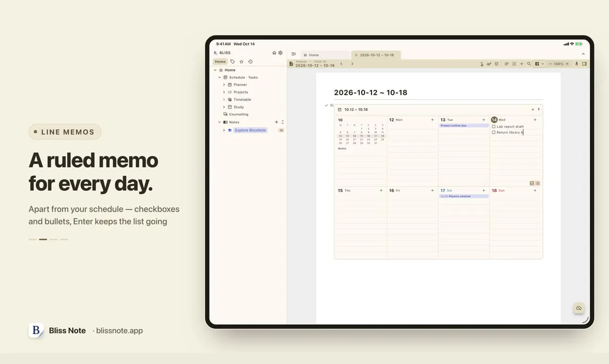Collapse the top bar with the up chevron
Screen dimensions: 609x364
tap(584, 54)
